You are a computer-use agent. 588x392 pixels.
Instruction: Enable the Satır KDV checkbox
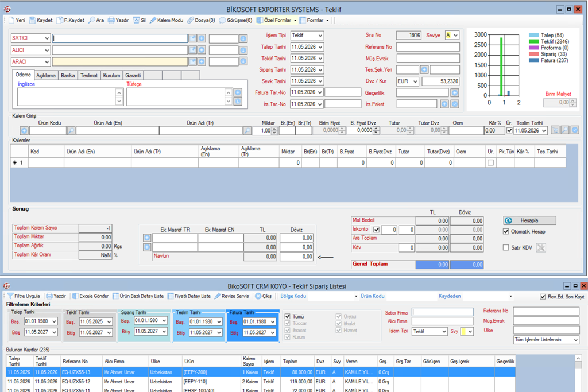pyautogui.click(x=506, y=248)
